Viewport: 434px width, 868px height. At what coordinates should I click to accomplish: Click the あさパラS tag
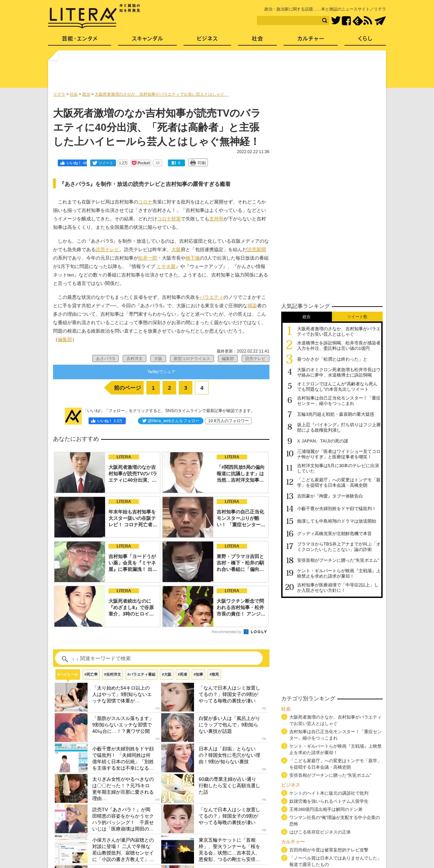tap(105, 359)
